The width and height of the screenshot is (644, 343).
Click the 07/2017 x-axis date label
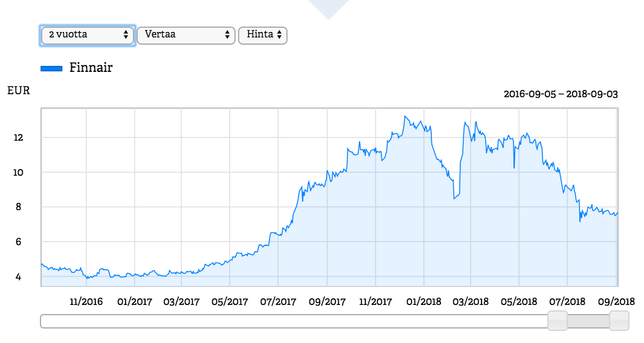click(x=277, y=301)
